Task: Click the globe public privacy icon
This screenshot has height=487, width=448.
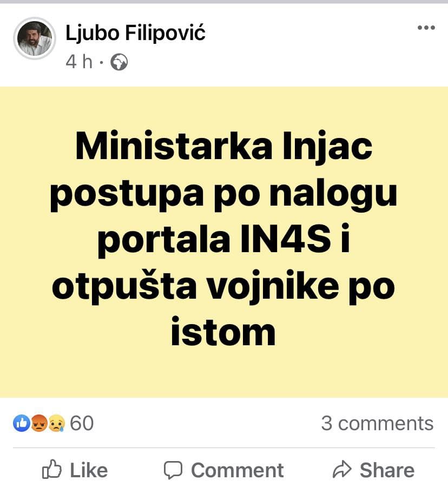Action: (119, 62)
